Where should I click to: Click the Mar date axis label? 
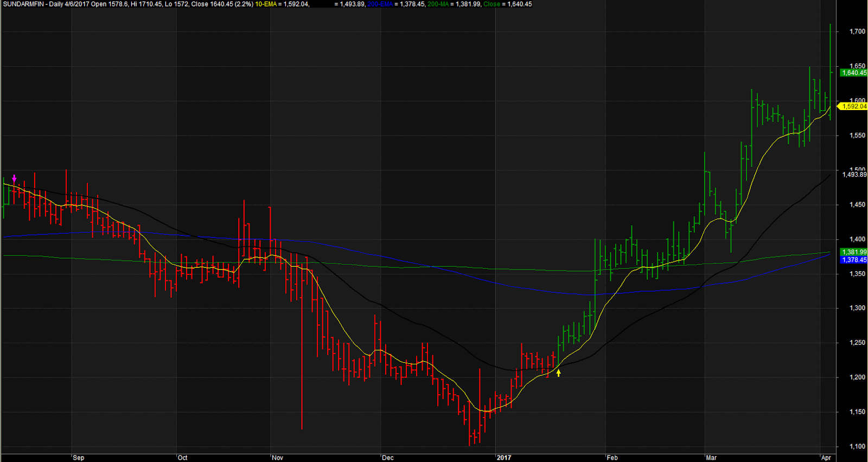coord(711,458)
